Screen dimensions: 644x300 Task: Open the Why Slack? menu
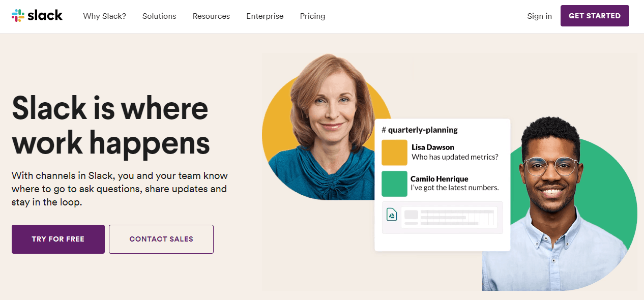[105, 16]
